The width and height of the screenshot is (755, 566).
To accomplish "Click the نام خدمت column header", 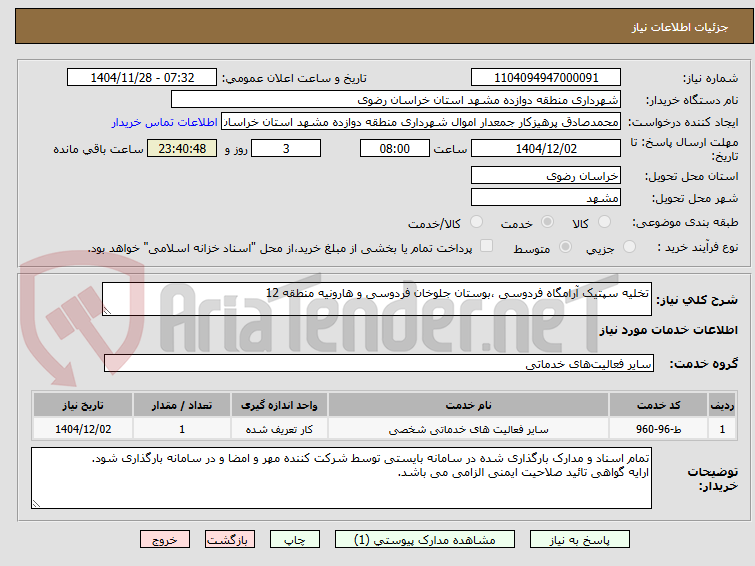I will [469, 405].
